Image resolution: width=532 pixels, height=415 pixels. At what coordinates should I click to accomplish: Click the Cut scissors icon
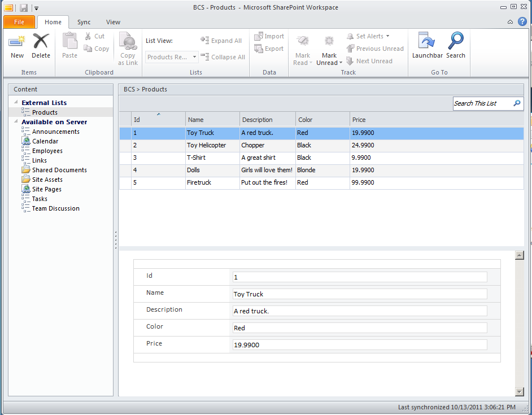[x=88, y=36]
